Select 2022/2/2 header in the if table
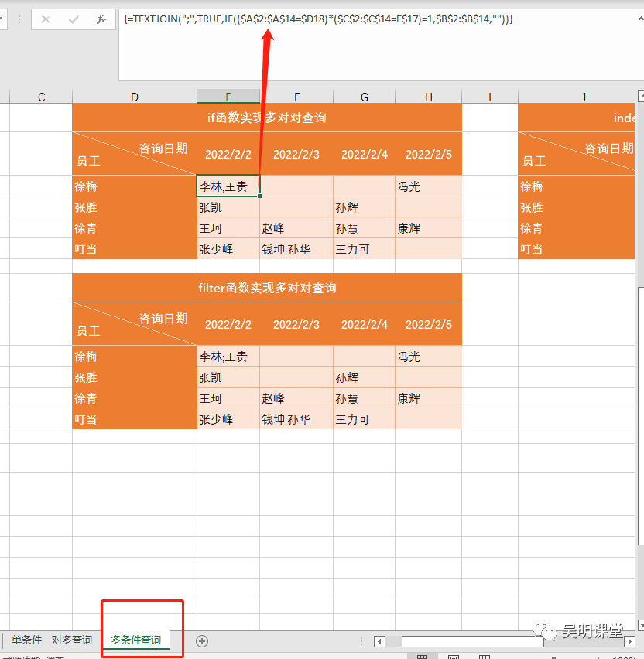Viewport: 644px width, 659px height. click(x=228, y=154)
